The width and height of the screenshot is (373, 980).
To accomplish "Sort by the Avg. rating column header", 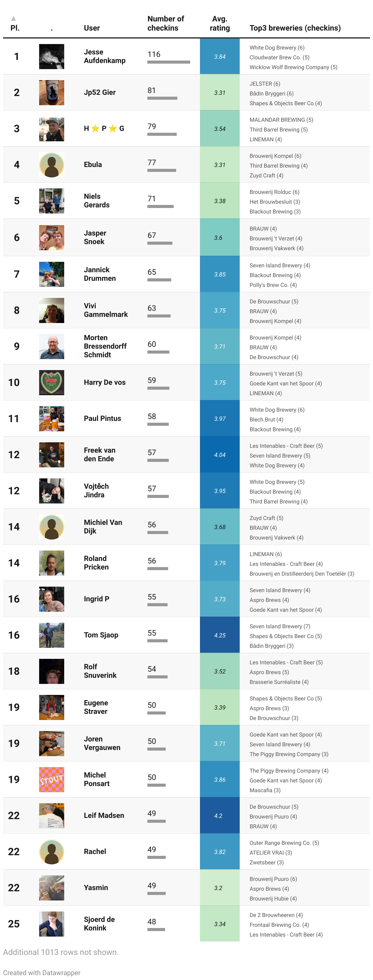I will point(220,23).
